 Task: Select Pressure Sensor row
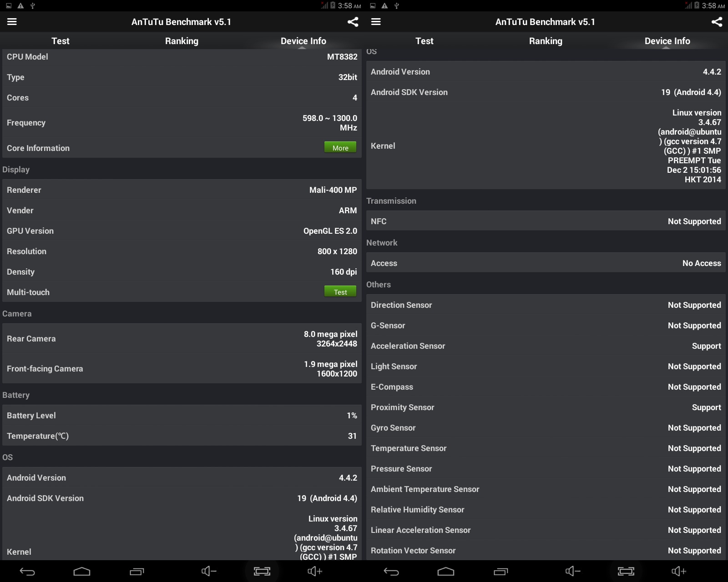[x=546, y=469]
